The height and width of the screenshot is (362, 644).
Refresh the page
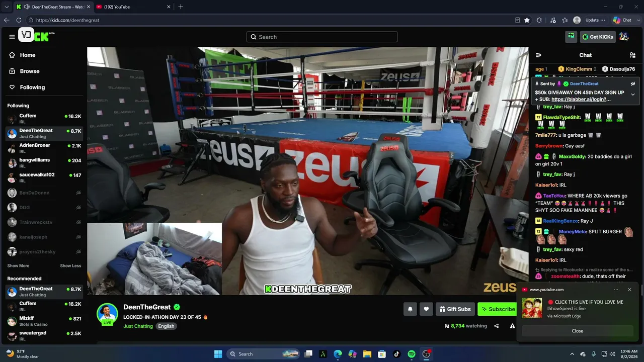(19, 20)
